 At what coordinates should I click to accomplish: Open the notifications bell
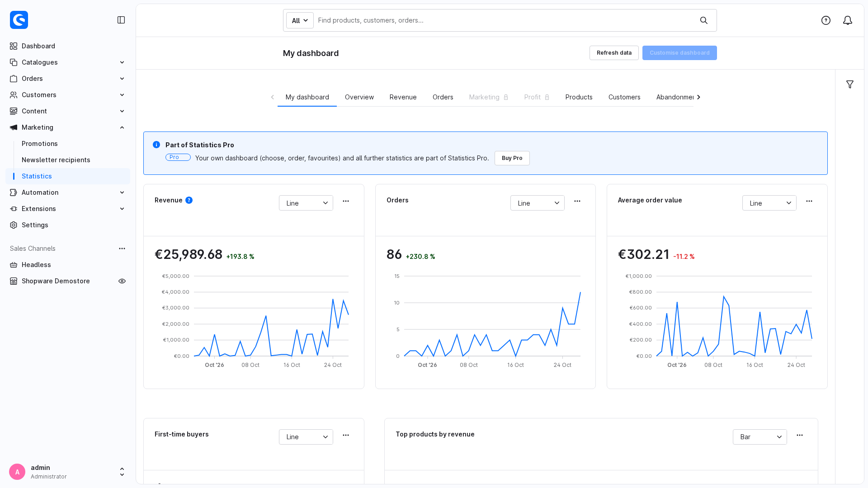848,20
